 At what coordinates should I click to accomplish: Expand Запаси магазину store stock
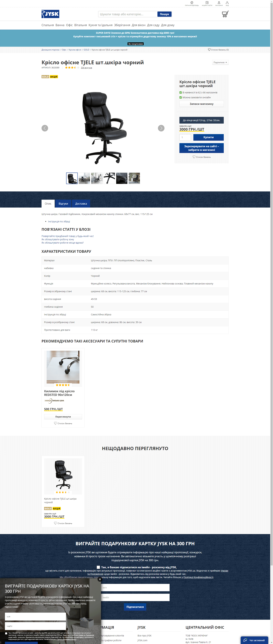coord(201,104)
